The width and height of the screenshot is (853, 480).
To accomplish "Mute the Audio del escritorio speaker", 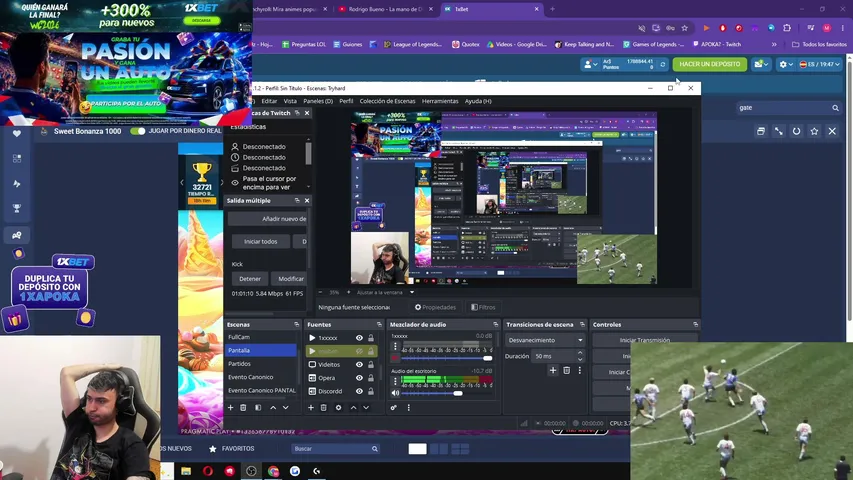I will pos(395,393).
